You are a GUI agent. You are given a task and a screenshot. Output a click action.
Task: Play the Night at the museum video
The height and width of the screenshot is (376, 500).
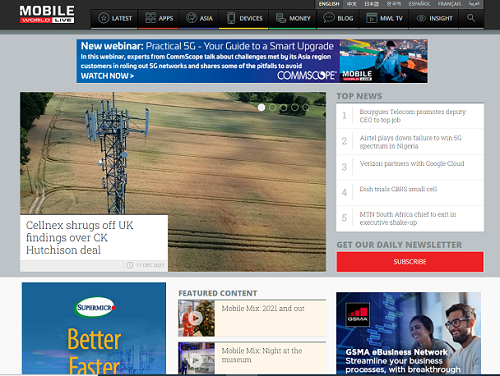coord(195,360)
